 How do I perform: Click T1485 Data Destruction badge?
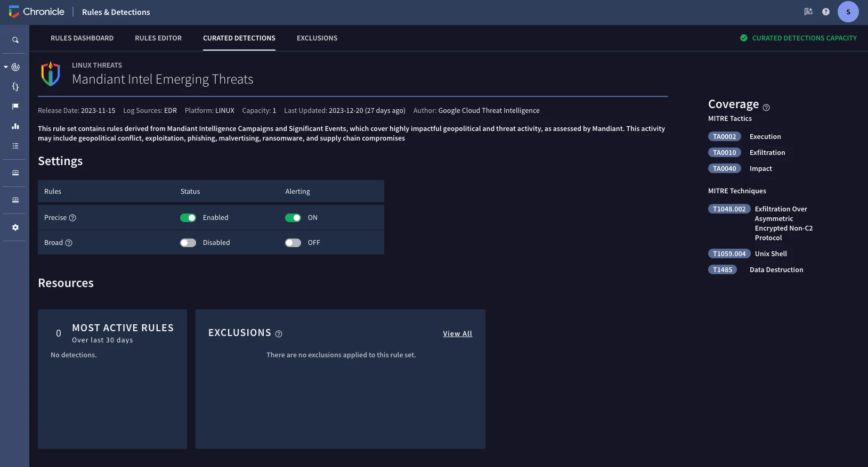coord(723,270)
